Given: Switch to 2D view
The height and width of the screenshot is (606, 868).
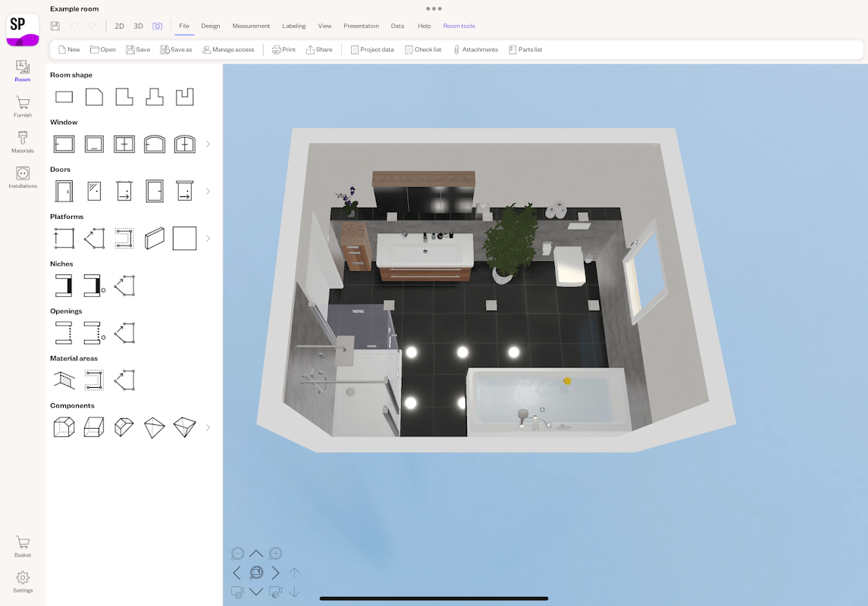Looking at the screenshot, I should click(x=119, y=26).
